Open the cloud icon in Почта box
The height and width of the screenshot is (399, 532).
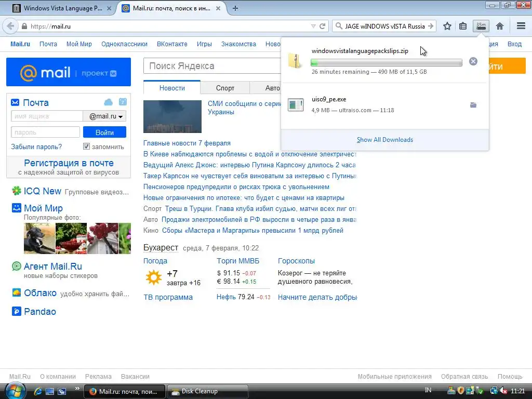[x=108, y=102]
